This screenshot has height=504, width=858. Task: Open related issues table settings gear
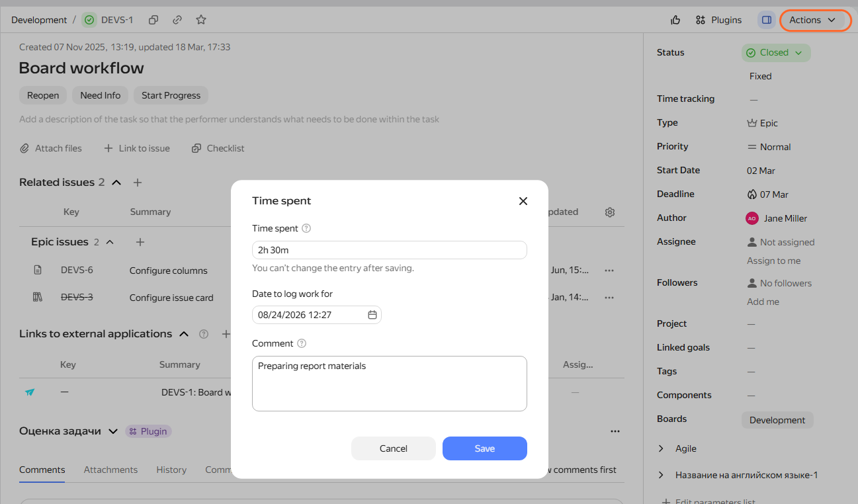610,212
